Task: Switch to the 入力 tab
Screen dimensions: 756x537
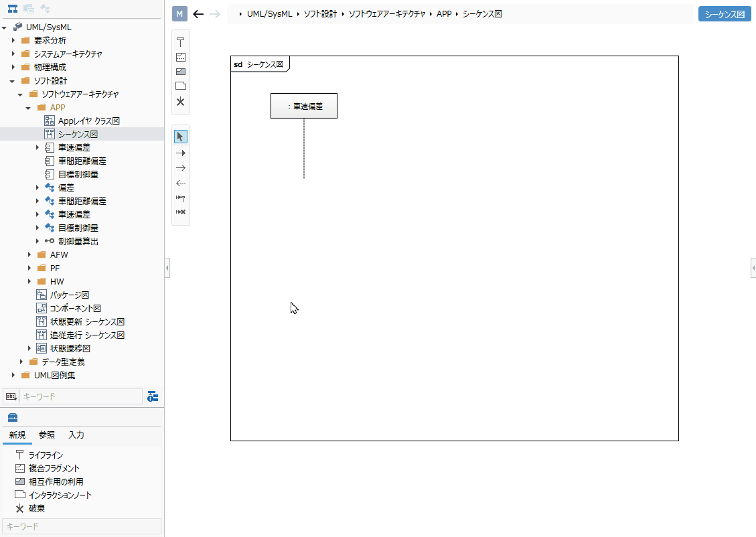Action: point(76,435)
